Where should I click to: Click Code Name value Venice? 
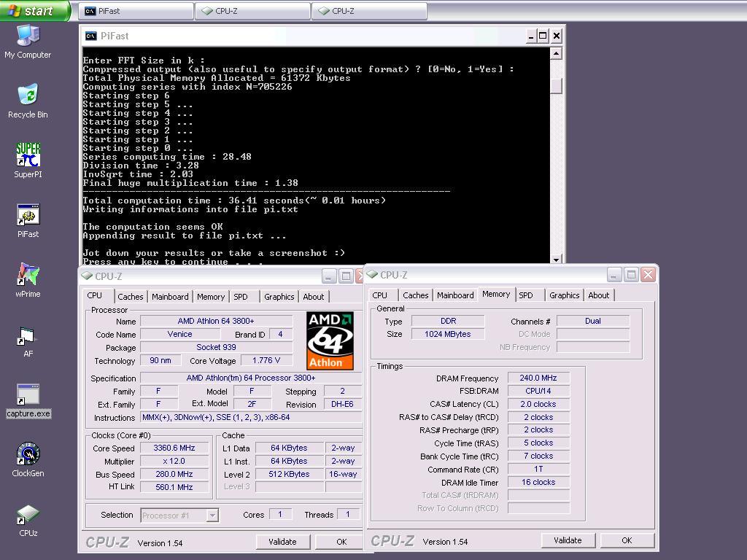click(x=180, y=334)
